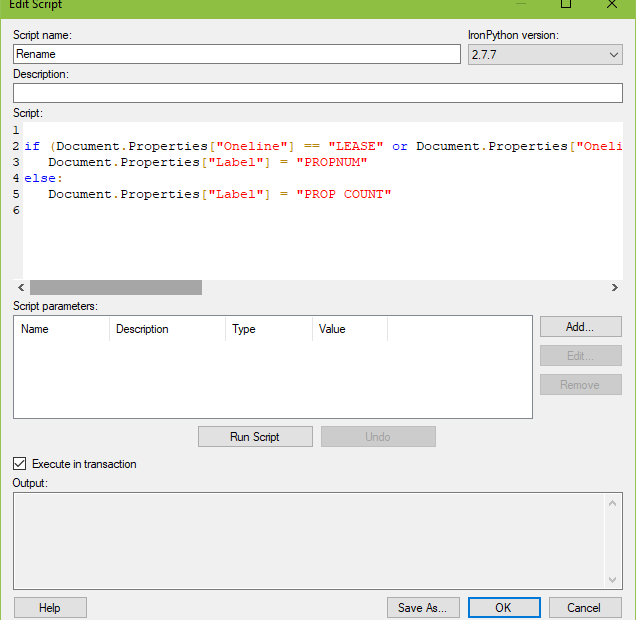The image size is (636, 620).
Task: Open Help for the script editor
Action: 50,607
